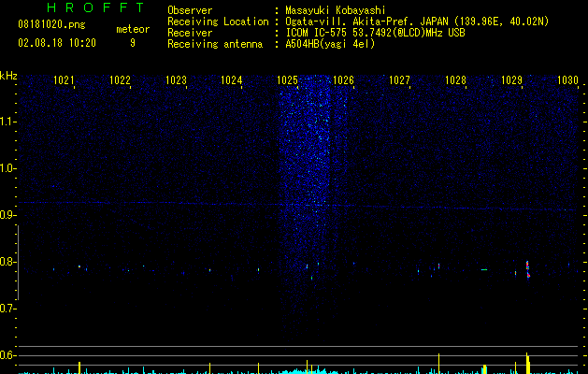
Task: Click time axis marker 1026
Action: pos(343,80)
